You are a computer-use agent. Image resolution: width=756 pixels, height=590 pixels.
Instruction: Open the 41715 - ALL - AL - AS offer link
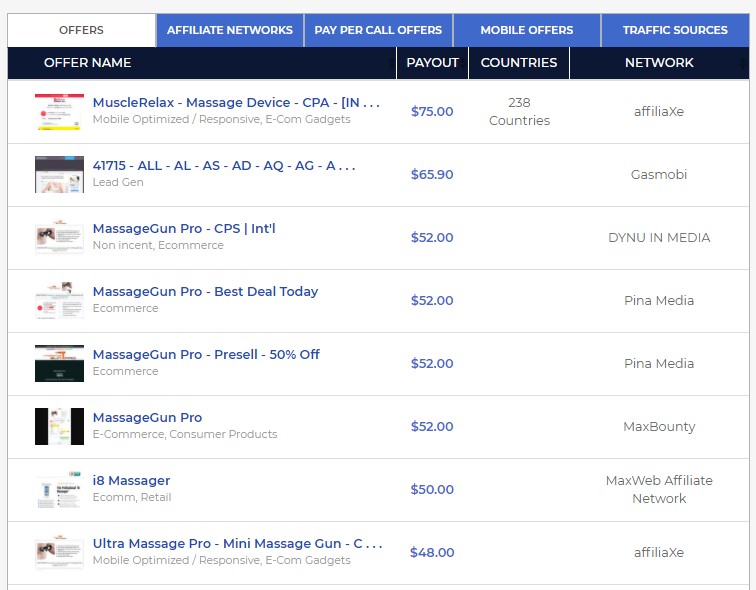pos(224,166)
